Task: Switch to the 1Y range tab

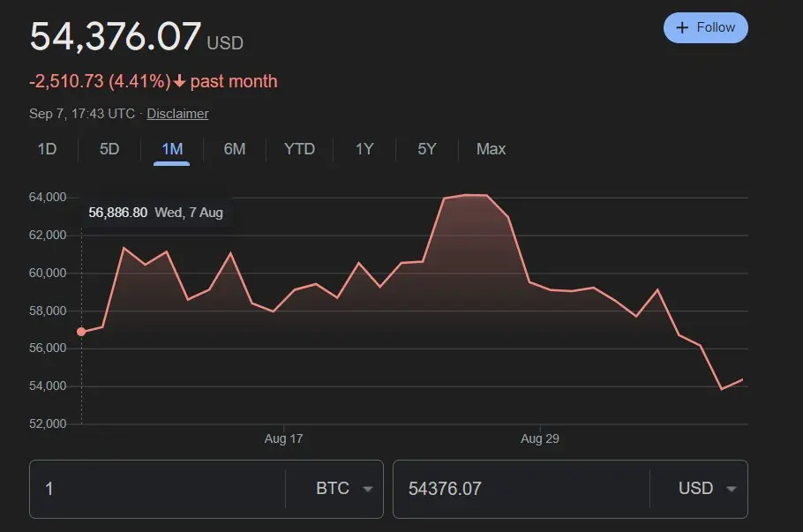Action: point(364,149)
